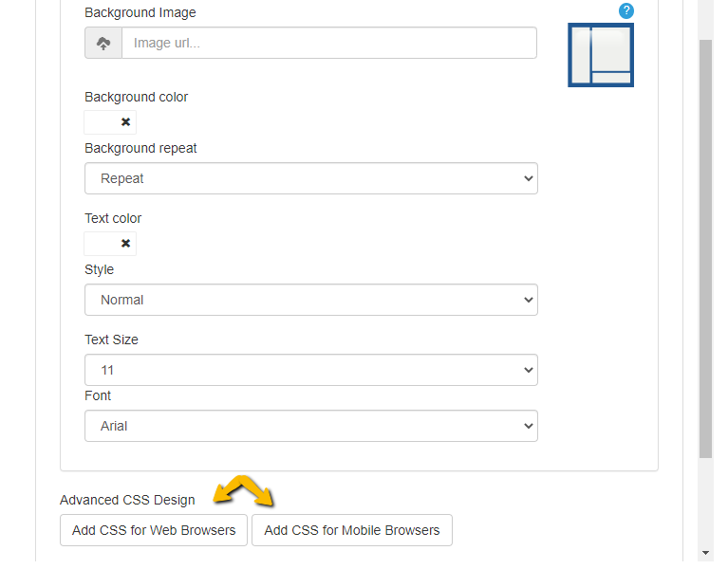Click the scrollbar down arrow
The height and width of the screenshot is (569, 728).
click(x=705, y=553)
